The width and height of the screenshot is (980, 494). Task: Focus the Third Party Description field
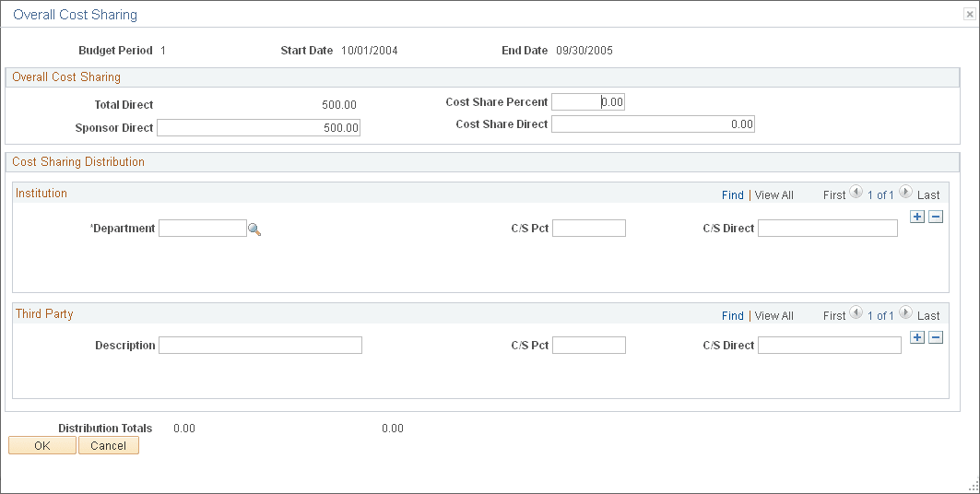point(260,345)
